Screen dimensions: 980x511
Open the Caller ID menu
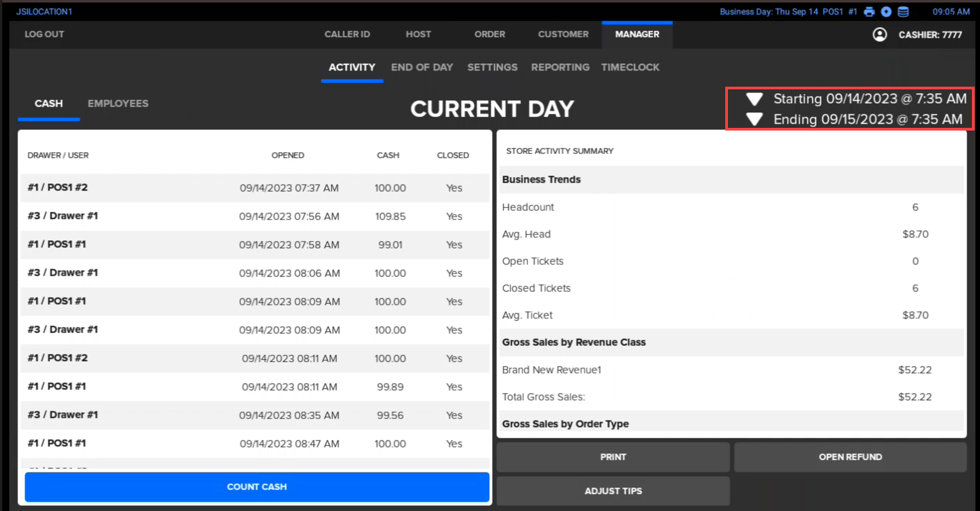pyautogui.click(x=347, y=34)
